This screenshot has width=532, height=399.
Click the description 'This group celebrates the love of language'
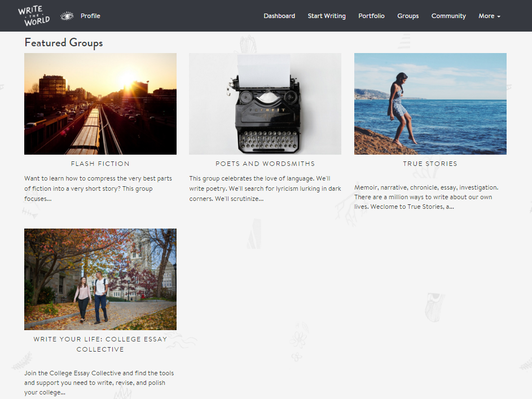pos(265,188)
